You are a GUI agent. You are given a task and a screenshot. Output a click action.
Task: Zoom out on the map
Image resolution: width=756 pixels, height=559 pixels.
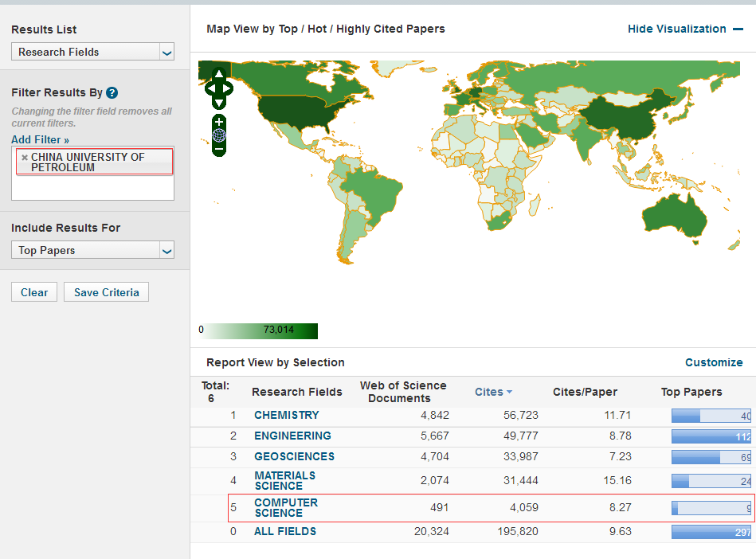(219, 149)
